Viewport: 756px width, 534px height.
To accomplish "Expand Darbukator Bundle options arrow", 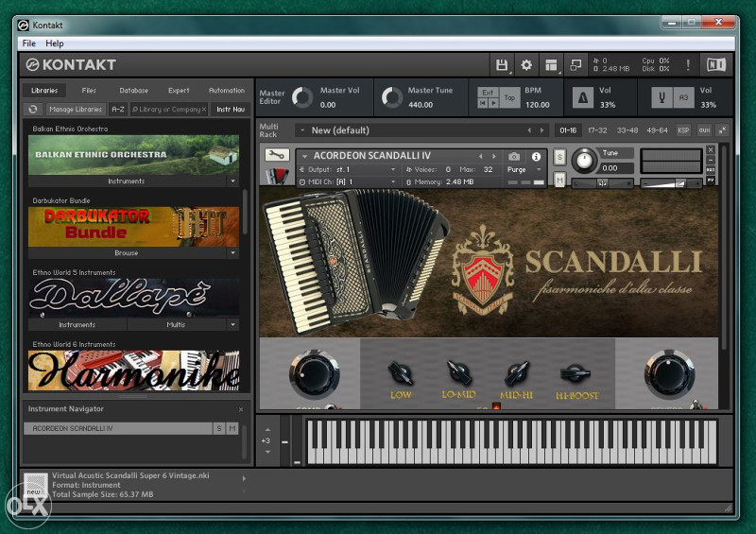I will click(x=232, y=252).
